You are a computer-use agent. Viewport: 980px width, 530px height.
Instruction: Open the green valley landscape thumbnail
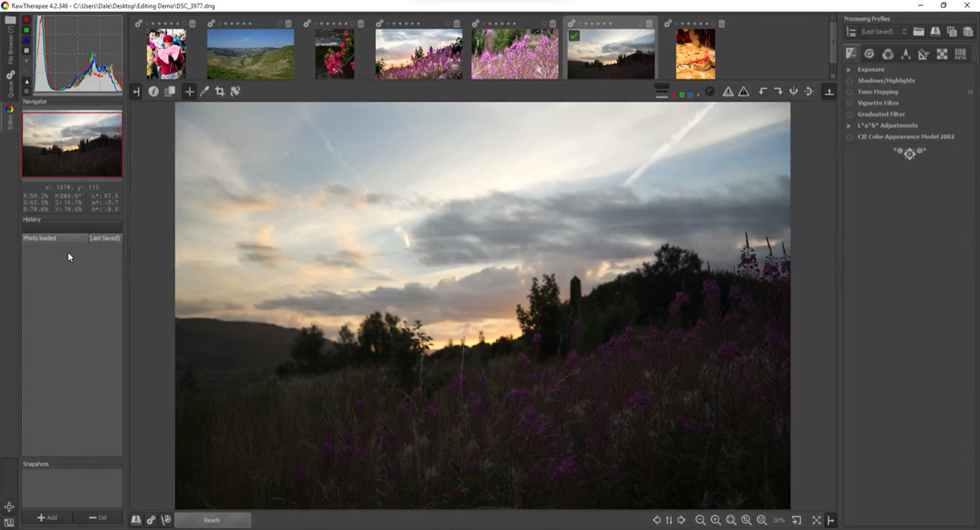(250, 54)
